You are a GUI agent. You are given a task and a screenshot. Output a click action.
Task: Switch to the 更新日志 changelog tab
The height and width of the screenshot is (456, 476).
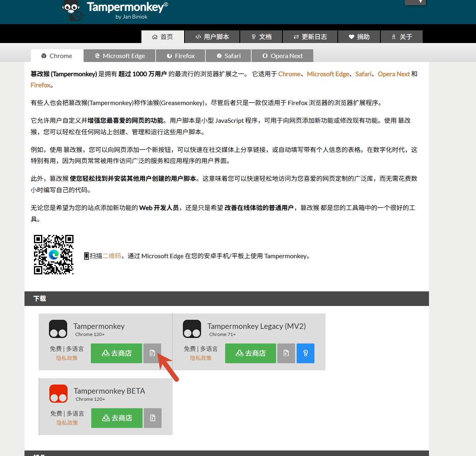310,37
